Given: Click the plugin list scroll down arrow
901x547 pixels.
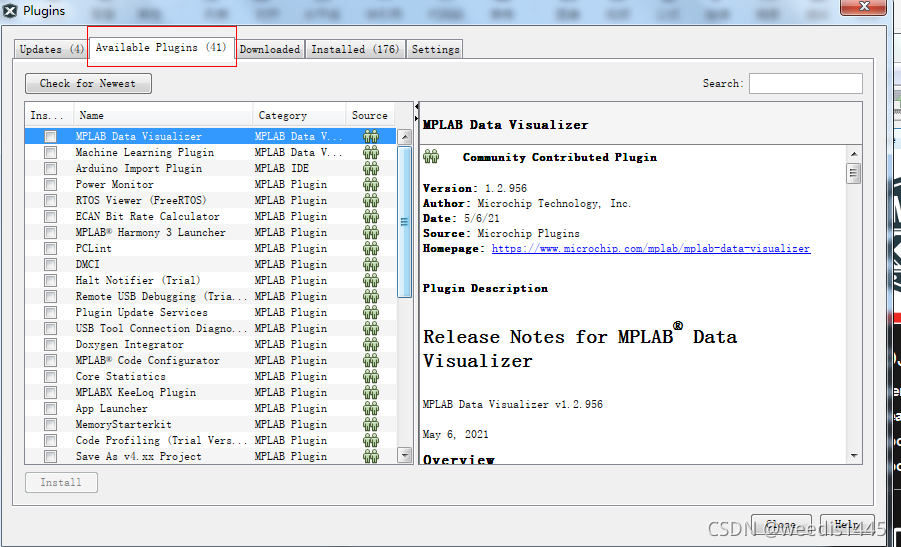Looking at the screenshot, I should pyautogui.click(x=405, y=456).
